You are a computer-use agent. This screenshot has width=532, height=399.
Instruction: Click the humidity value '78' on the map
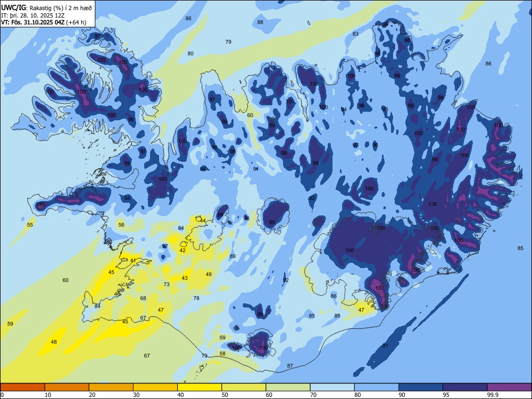tap(196, 298)
